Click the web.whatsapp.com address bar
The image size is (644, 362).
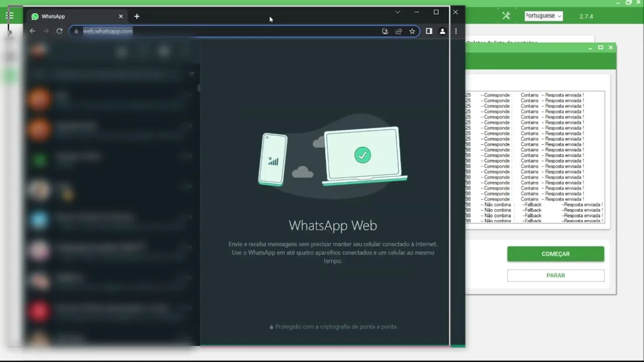(226, 31)
